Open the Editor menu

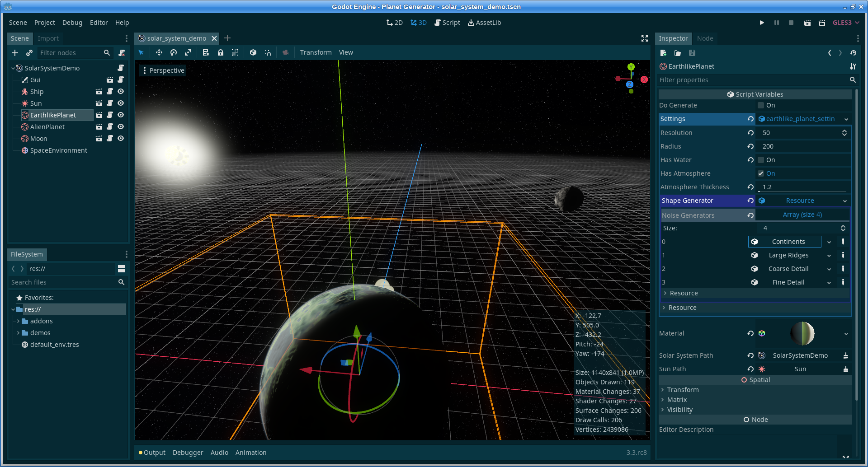click(x=99, y=23)
